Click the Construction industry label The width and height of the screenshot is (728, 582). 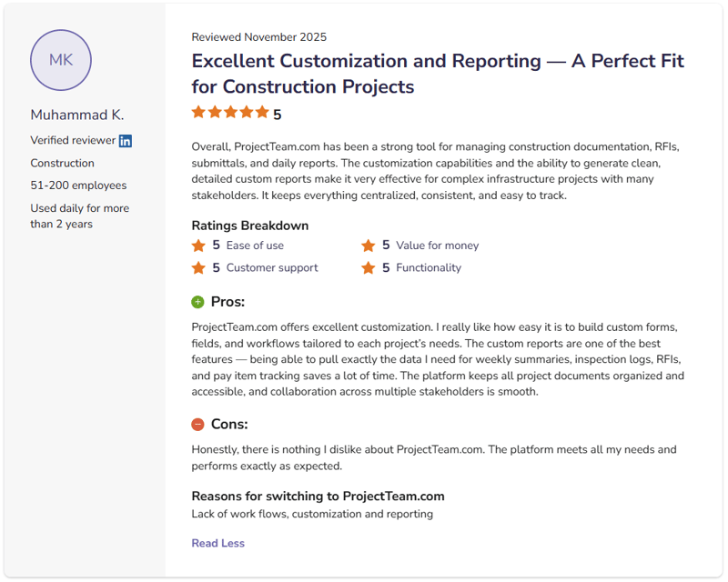[62, 164]
